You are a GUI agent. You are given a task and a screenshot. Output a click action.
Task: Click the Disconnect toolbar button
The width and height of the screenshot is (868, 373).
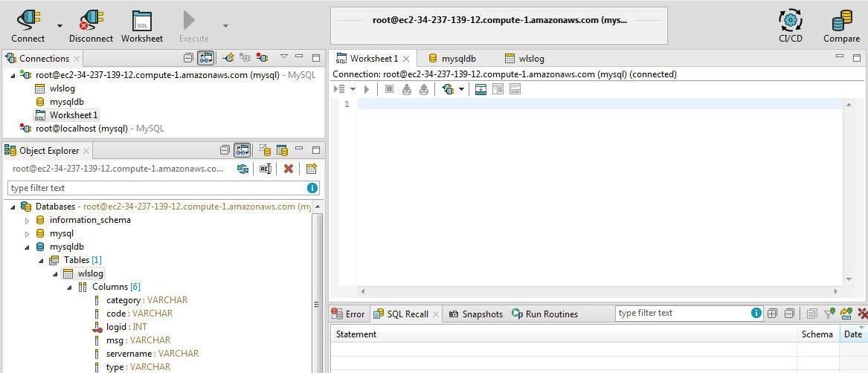click(91, 27)
